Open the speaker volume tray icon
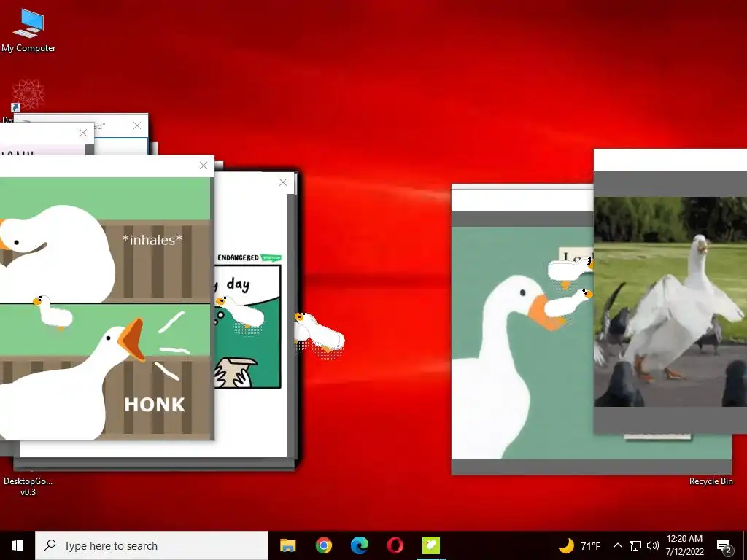This screenshot has height=560, width=747. [x=653, y=545]
